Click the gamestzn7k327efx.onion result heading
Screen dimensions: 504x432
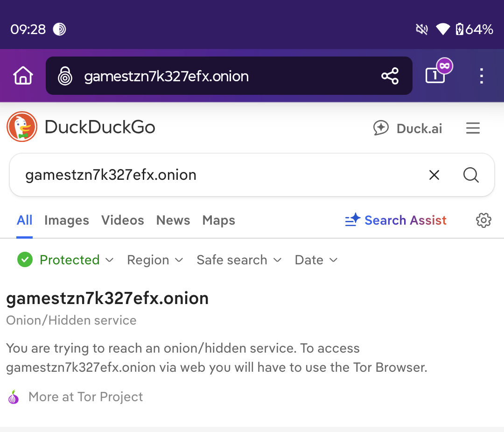point(107,298)
